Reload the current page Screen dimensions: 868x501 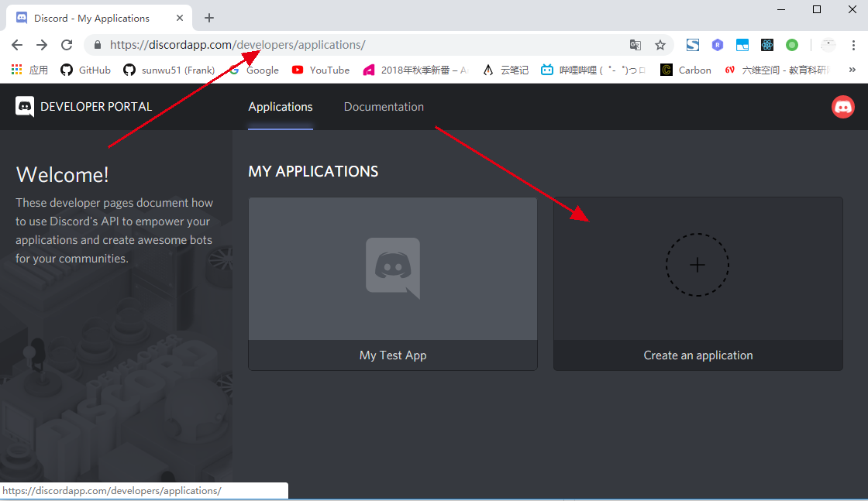67,46
